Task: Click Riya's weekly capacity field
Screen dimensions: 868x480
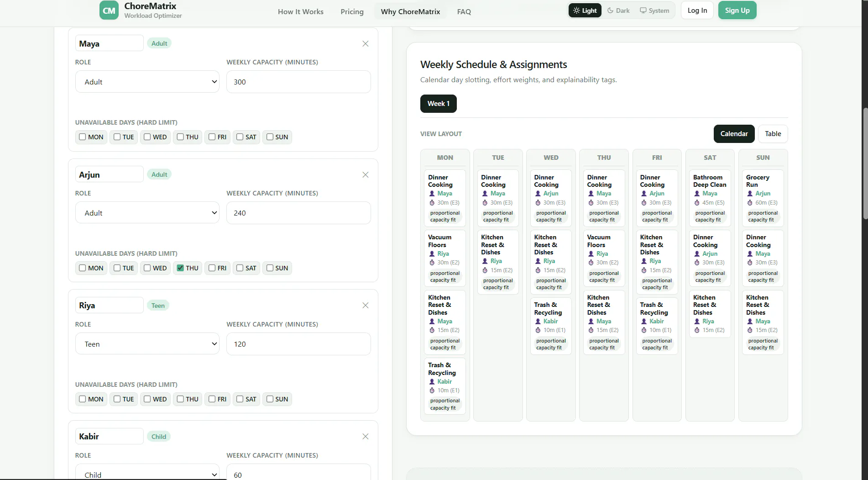Action: [x=298, y=344]
